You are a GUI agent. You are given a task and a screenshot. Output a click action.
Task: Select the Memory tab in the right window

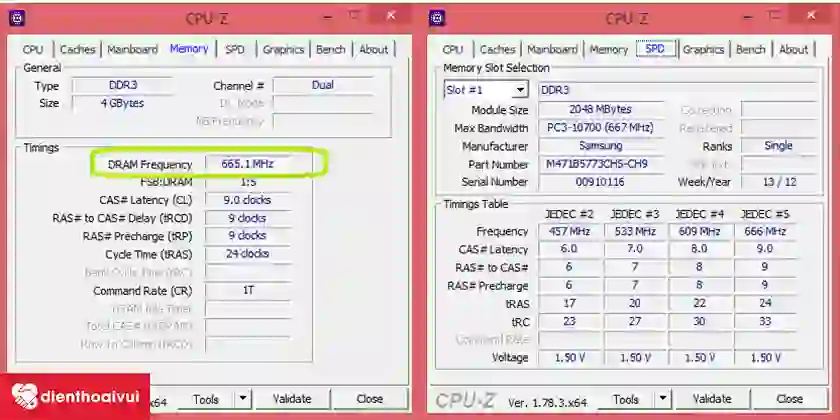(x=609, y=49)
